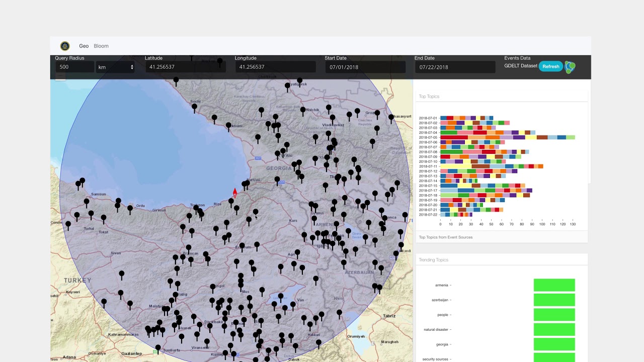
Task: Click the Start Date field
Action: click(364, 67)
